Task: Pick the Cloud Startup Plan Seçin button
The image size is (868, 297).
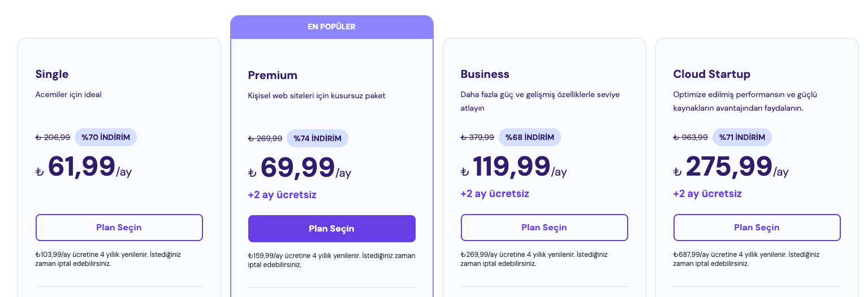Action: pyautogui.click(x=757, y=228)
